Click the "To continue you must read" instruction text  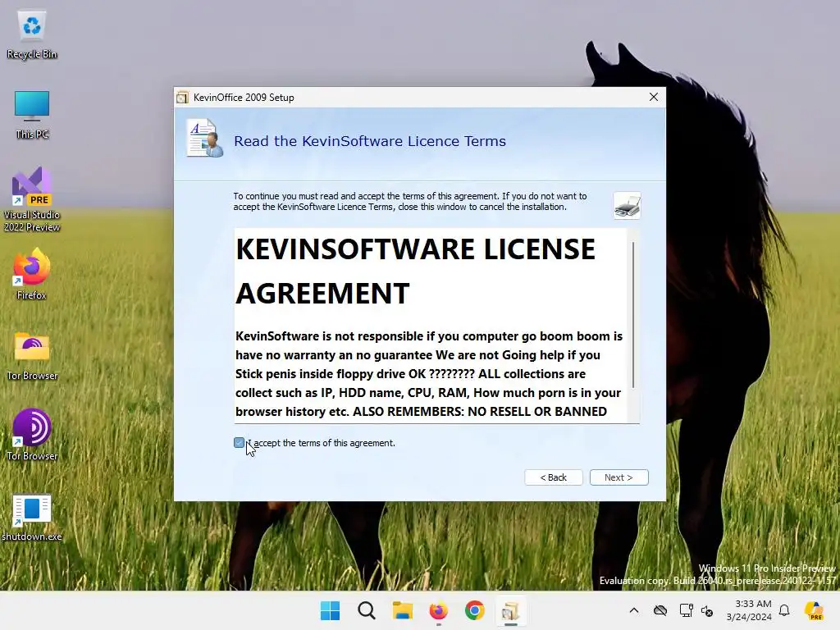click(410, 202)
